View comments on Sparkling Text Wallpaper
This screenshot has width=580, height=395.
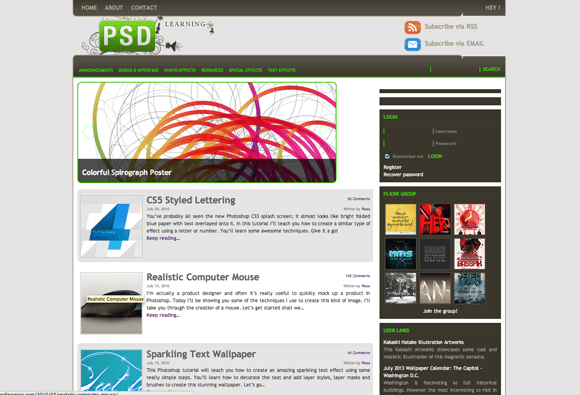[x=358, y=353]
